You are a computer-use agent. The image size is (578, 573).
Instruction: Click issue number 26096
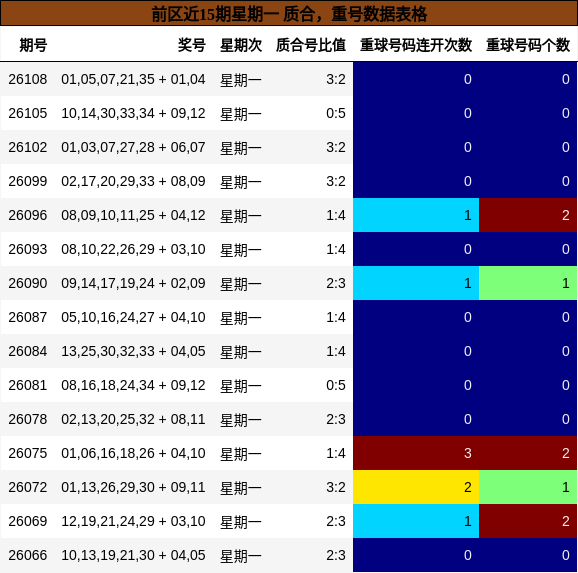coord(28,215)
